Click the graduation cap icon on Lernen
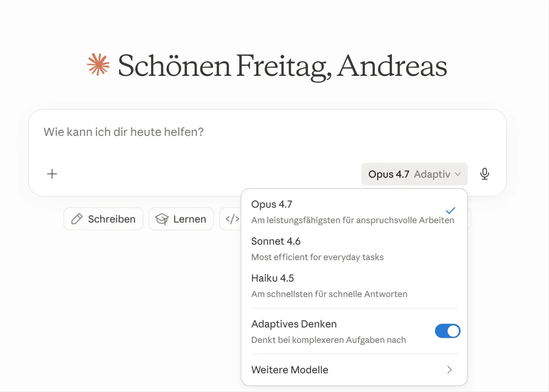The image size is (549, 392). point(162,219)
